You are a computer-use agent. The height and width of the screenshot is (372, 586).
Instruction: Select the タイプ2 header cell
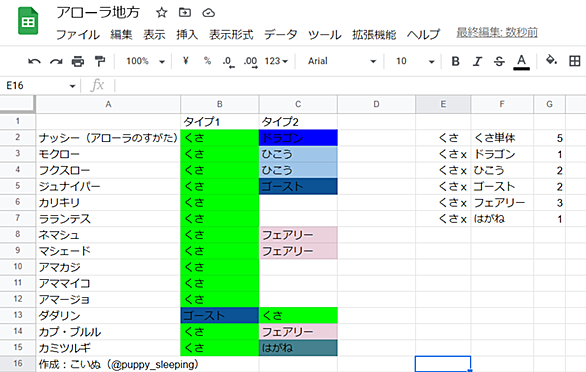tap(298, 121)
